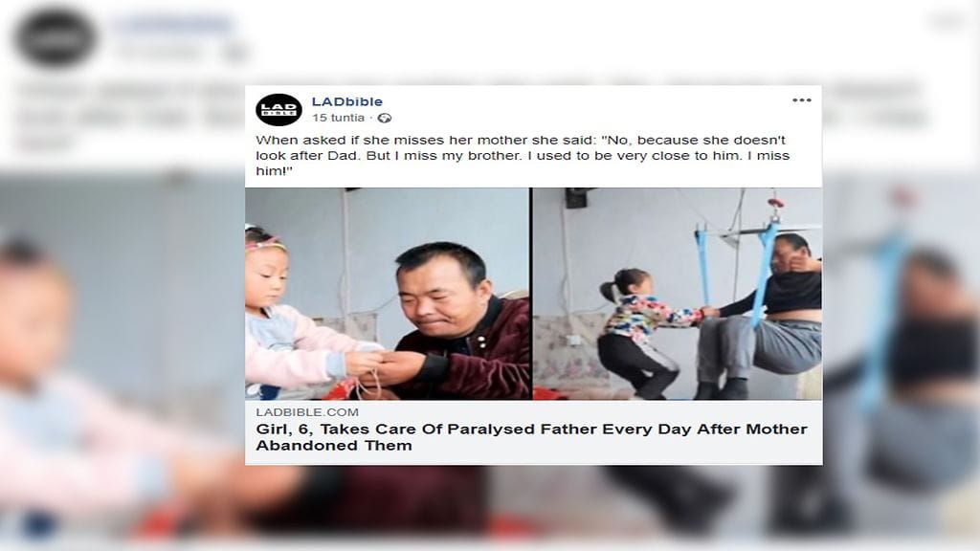980x551 pixels.
Task: Open the LADbible page name link
Action: coord(346,101)
